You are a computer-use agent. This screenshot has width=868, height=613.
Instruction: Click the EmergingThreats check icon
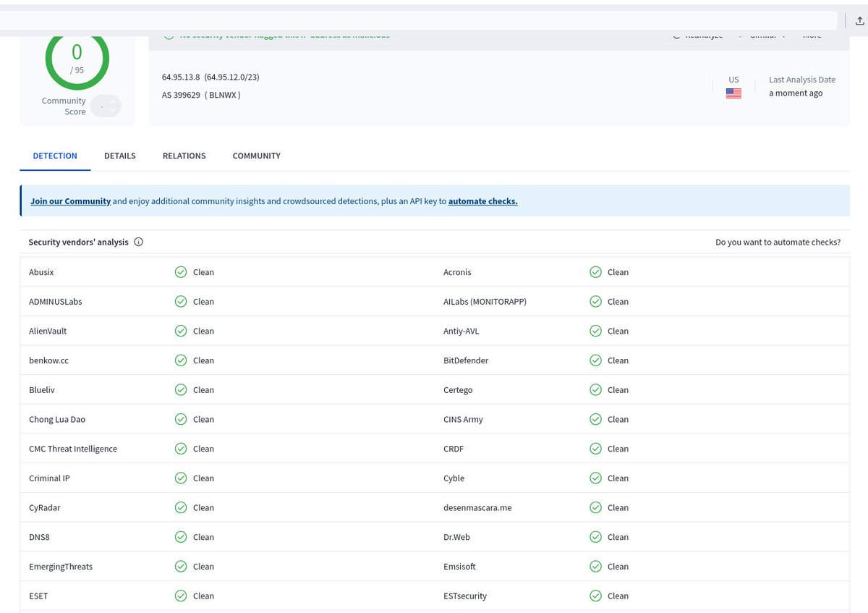tap(181, 567)
